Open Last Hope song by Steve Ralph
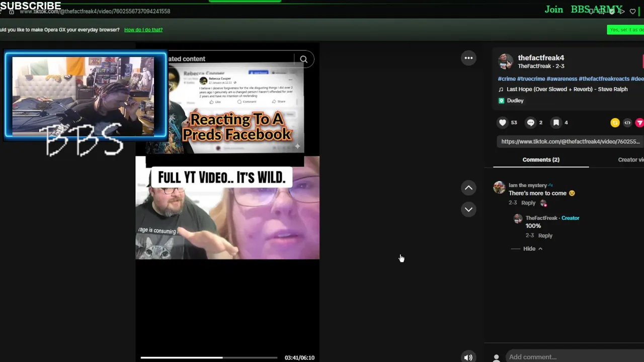This screenshot has width=644, height=362. pos(567,89)
